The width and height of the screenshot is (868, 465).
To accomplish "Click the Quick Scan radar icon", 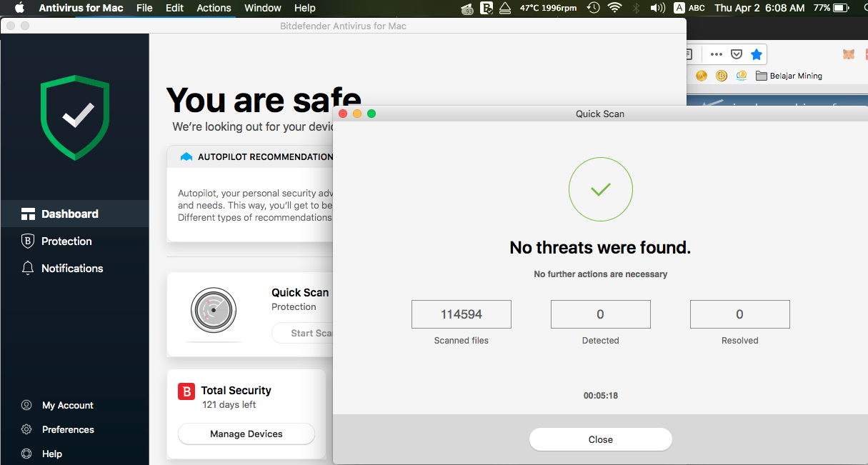I will point(214,310).
